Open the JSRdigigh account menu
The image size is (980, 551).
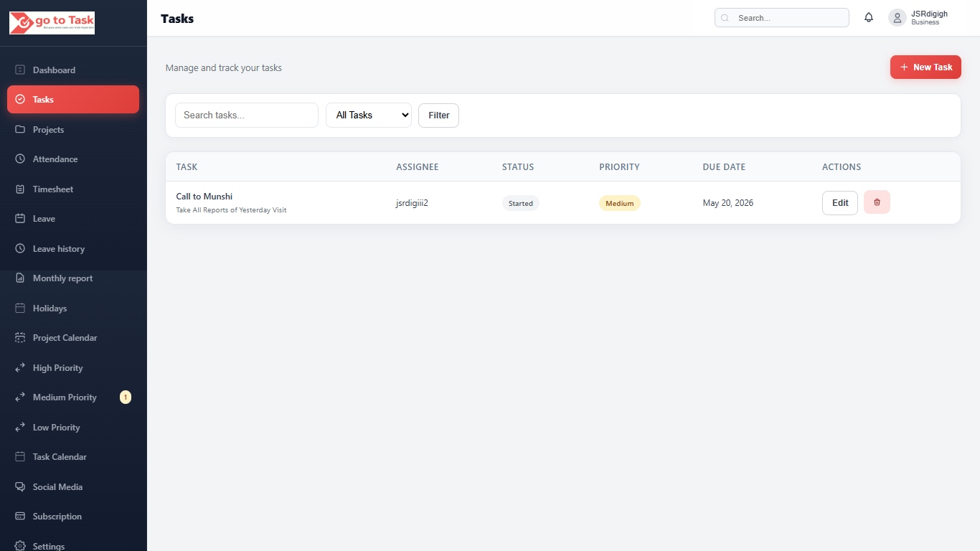(x=918, y=18)
